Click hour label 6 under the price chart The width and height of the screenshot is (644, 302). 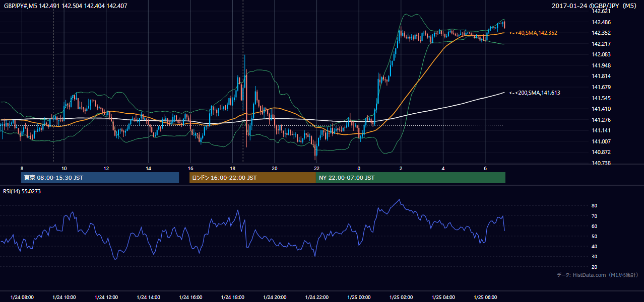[485, 168]
